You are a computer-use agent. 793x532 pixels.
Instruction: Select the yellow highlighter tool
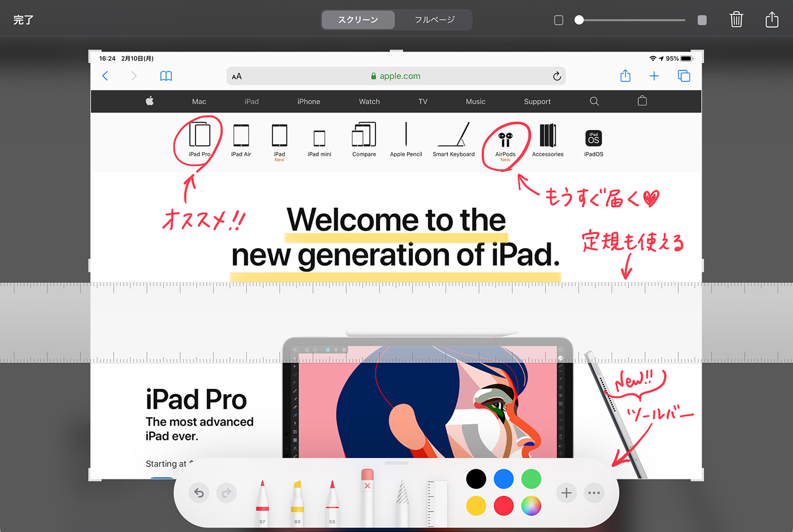[298, 502]
